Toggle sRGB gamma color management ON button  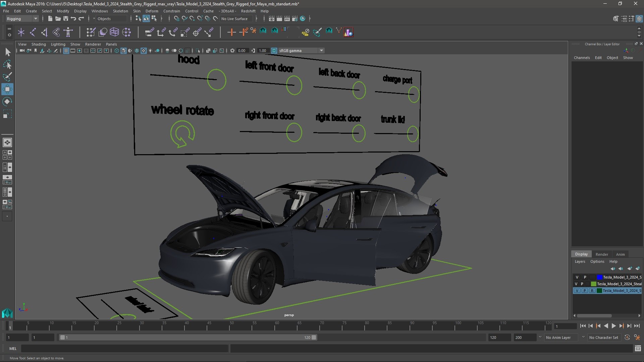274,51
